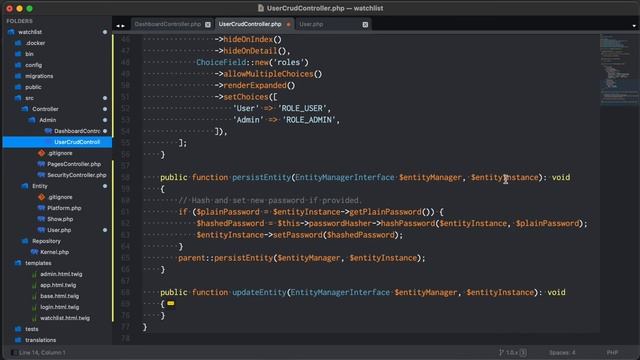Click line number 58 in gutter

coord(125,178)
